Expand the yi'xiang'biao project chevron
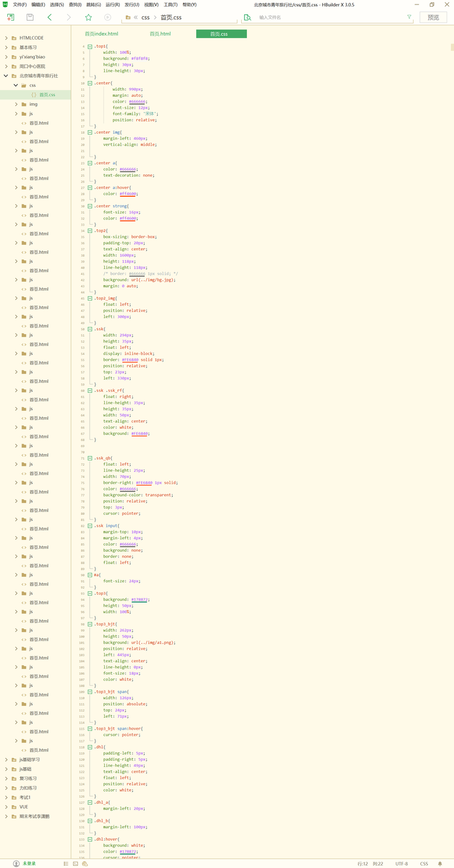 [x=6, y=57]
